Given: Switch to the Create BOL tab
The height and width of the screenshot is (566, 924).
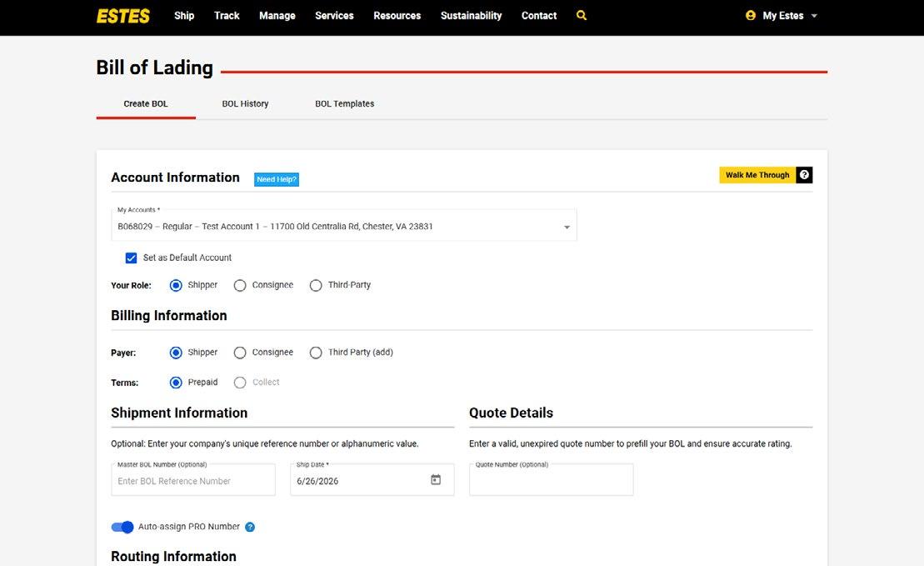Looking at the screenshot, I should [x=146, y=103].
